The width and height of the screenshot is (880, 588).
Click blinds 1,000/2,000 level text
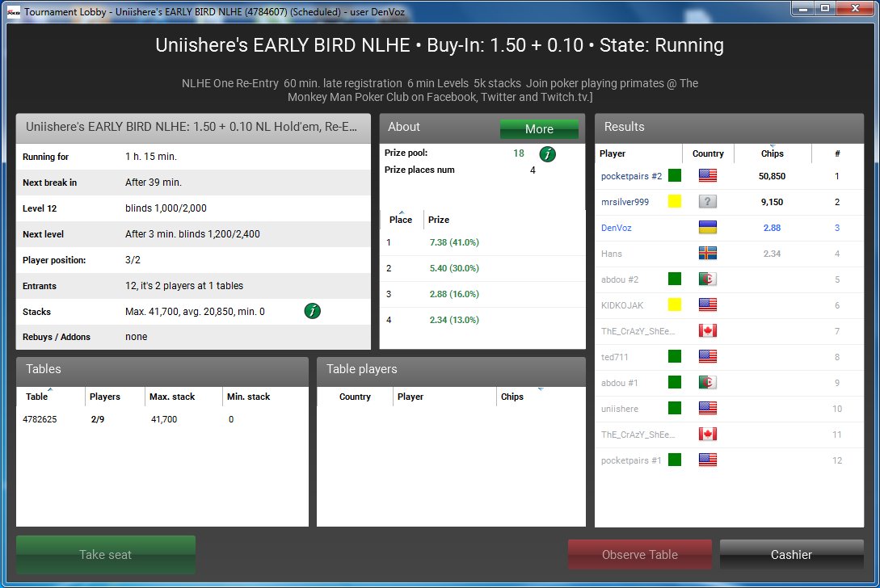click(166, 208)
